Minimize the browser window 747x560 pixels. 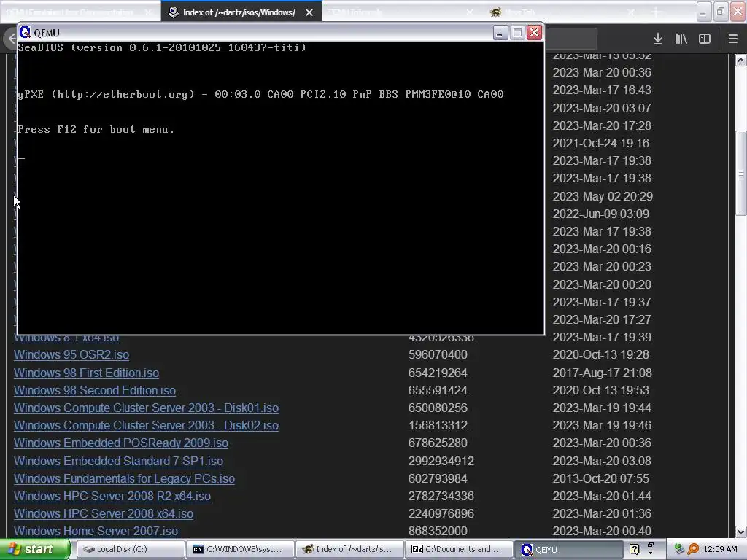click(x=703, y=12)
